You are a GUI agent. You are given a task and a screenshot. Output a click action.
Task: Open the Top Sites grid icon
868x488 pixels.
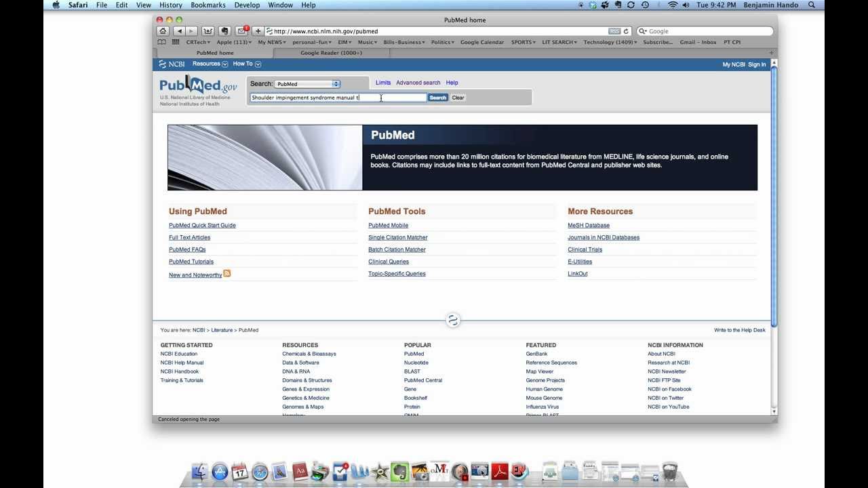(x=176, y=42)
